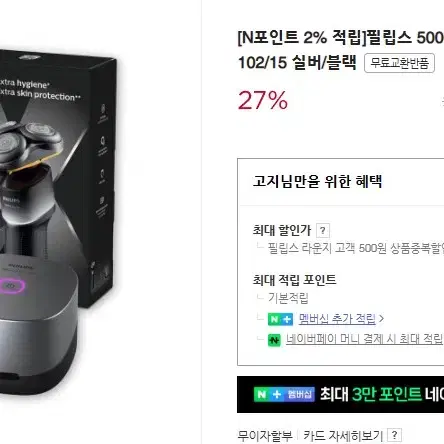Click the Philips shaver product image
444x444 pixels.
[59, 222]
